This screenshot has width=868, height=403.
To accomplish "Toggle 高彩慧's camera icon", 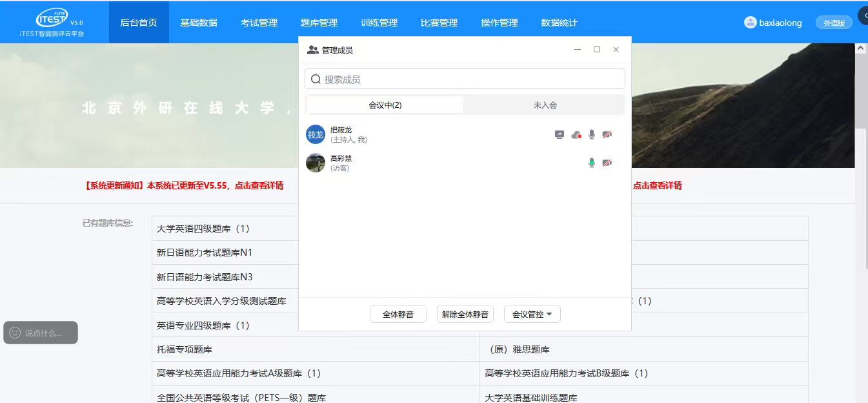I will [607, 163].
